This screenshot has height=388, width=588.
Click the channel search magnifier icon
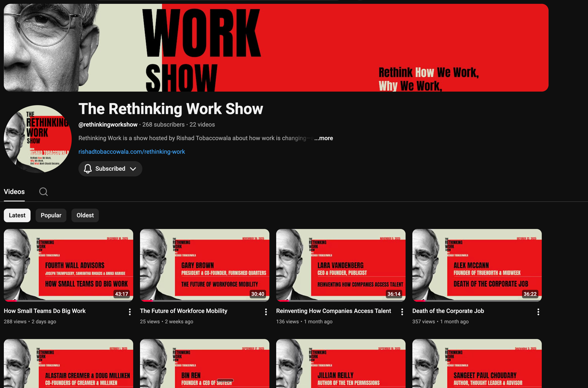pos(43,191)
